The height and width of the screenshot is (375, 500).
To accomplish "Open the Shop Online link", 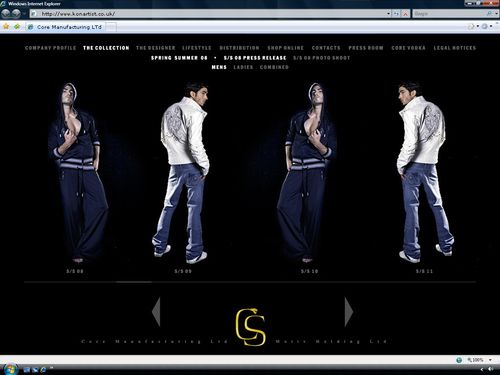I will click(x=285, y=48).
